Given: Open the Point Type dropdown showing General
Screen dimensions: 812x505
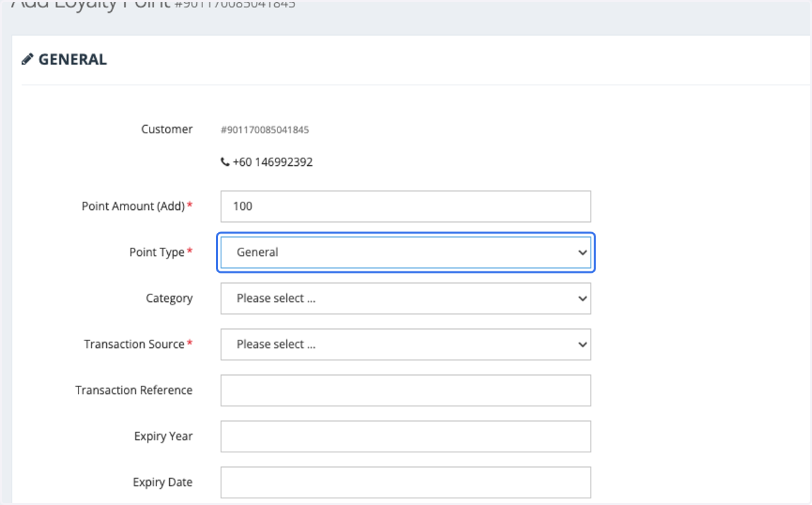Looking at the screenshot, I should click(x=406, y=252).
